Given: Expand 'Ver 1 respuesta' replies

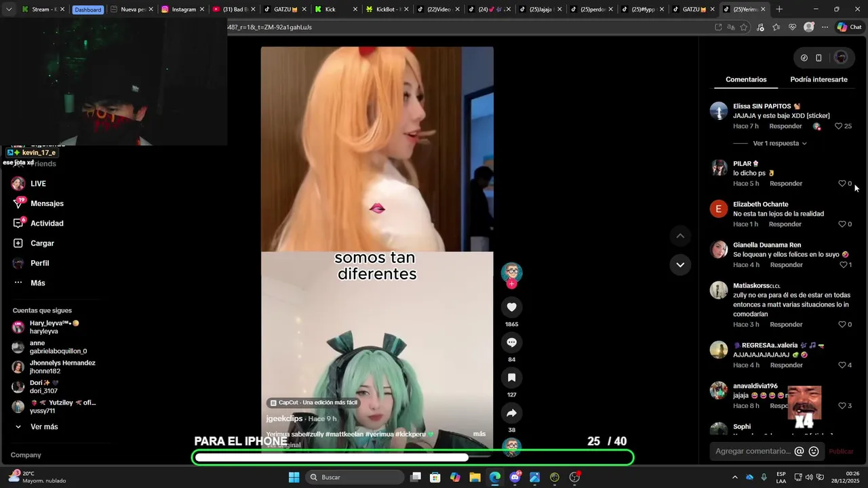Looking at the screenshot, I should point(780,144).
